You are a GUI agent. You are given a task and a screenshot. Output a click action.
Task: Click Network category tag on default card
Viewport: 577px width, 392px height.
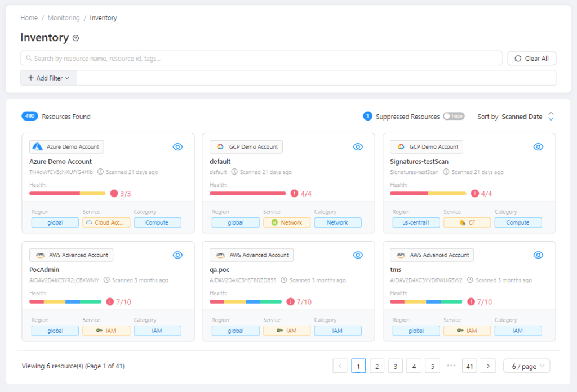(338, 222)
